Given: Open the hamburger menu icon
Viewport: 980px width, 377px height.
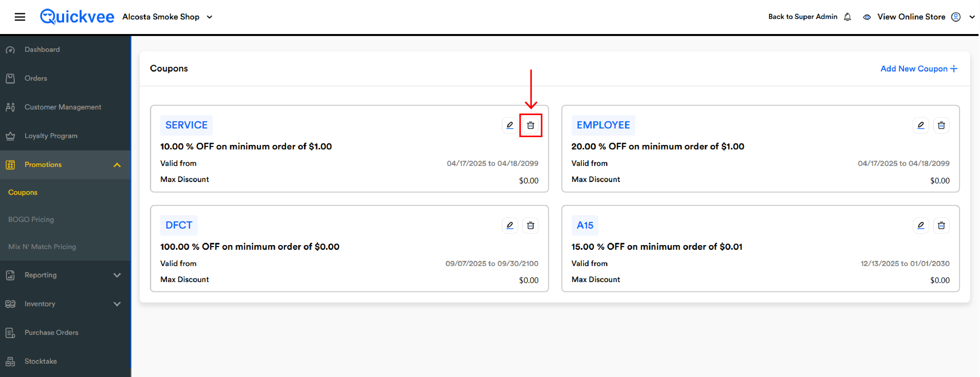Looking at the screenshot, I should (x=20, y=17).
